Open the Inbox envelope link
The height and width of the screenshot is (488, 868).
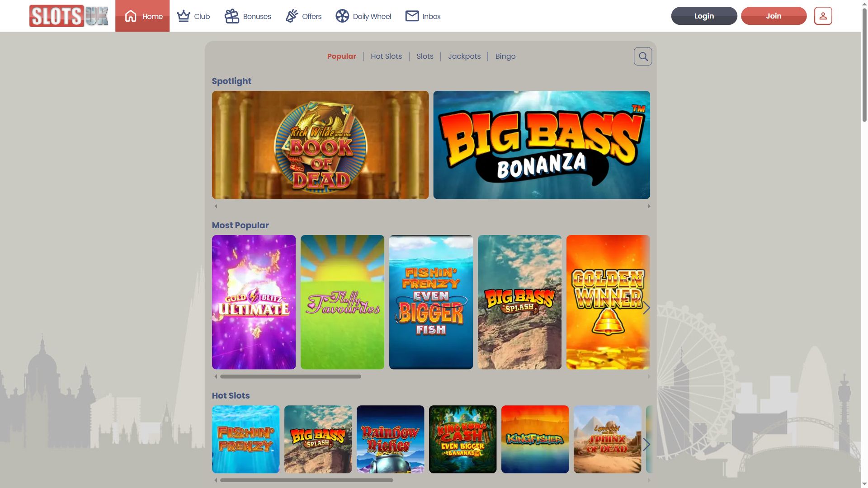[423, 16]
